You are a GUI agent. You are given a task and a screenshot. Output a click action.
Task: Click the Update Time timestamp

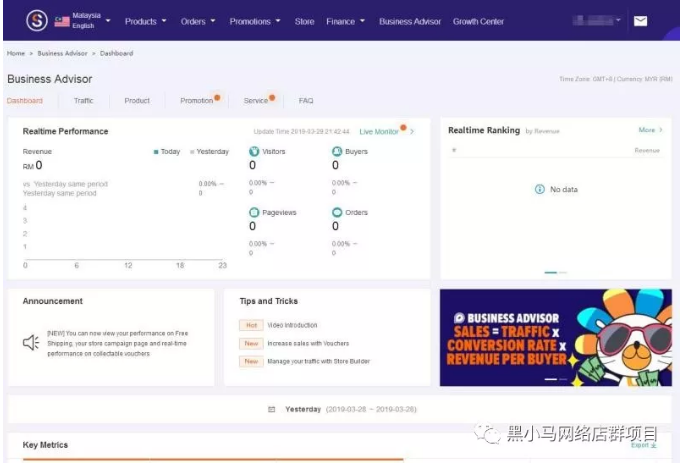click(301, 132)
